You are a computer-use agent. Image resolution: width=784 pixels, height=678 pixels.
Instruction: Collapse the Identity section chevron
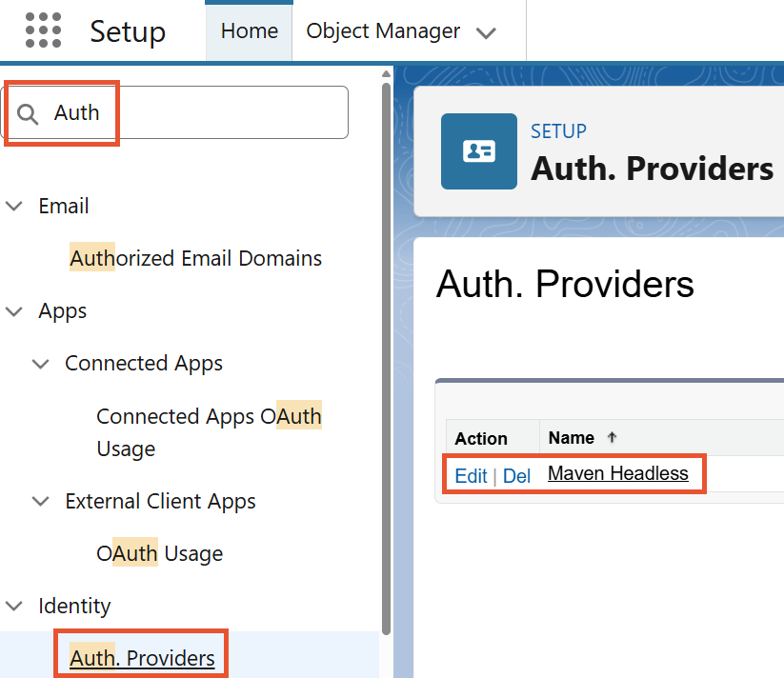tap(14, 606)
